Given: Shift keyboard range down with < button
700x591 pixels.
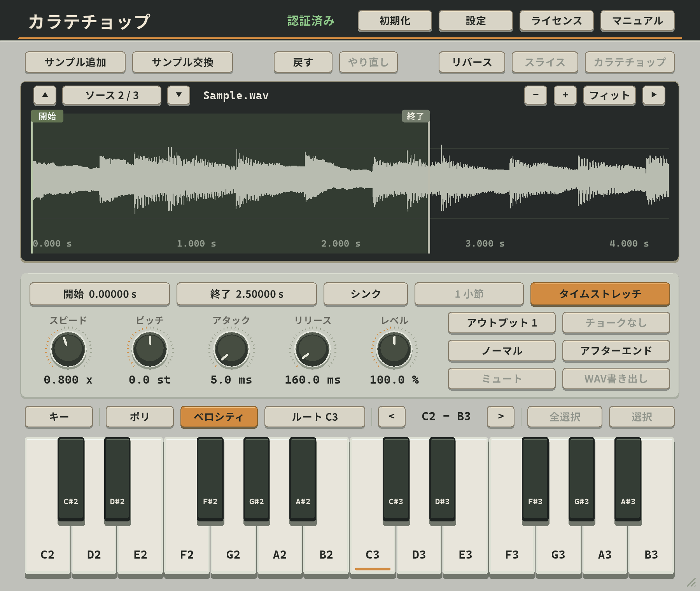Looking at the screenshot, I should point(392,417).
